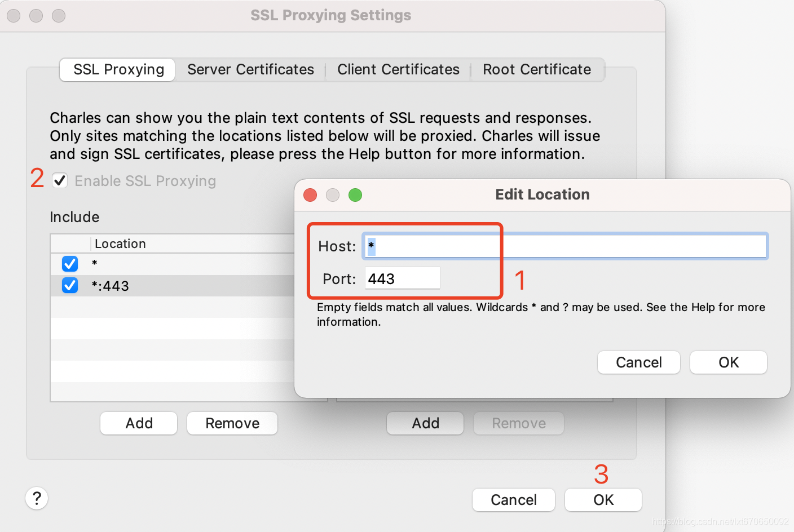794x532 pixels.
Task: Click Add under the Exclude list
Action: pyautogui.click(x=425, y=423)
